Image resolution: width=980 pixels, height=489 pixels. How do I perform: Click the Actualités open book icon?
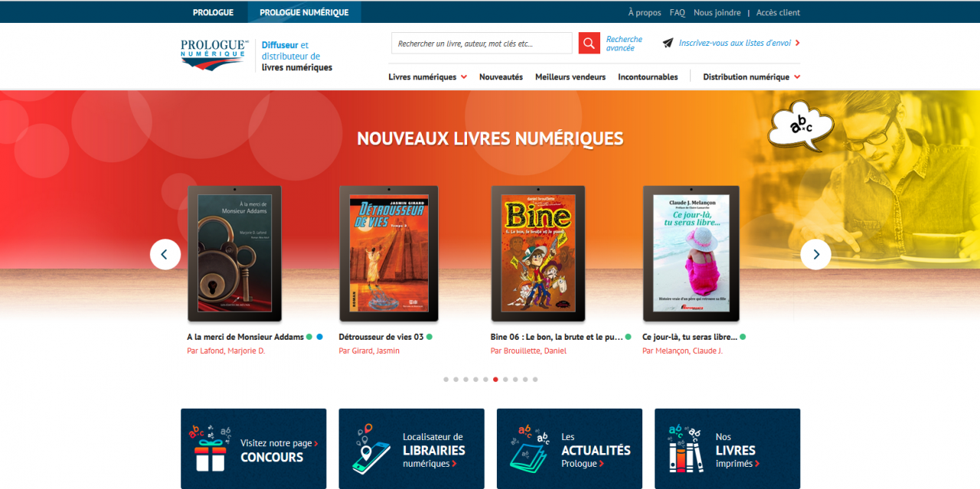[529, 449]
